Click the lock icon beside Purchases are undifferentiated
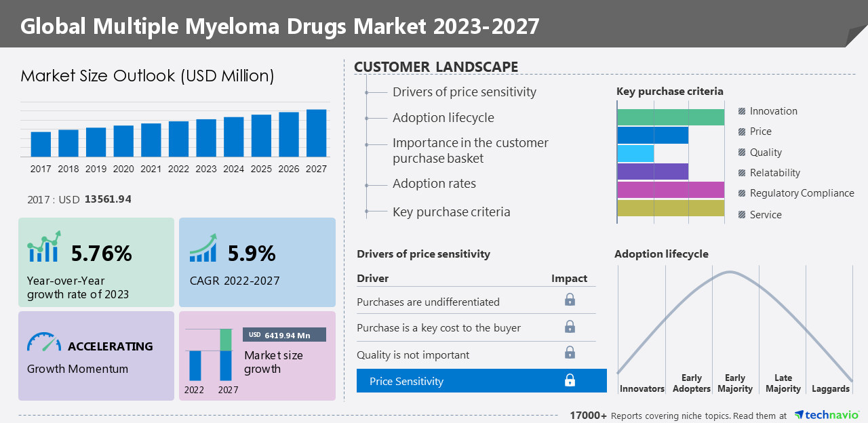 coord(570,298)
